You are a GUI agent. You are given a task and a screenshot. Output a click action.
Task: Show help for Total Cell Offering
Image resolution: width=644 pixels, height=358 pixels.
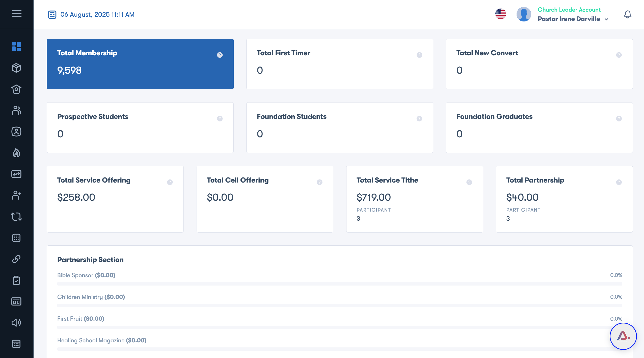point(319,182)
